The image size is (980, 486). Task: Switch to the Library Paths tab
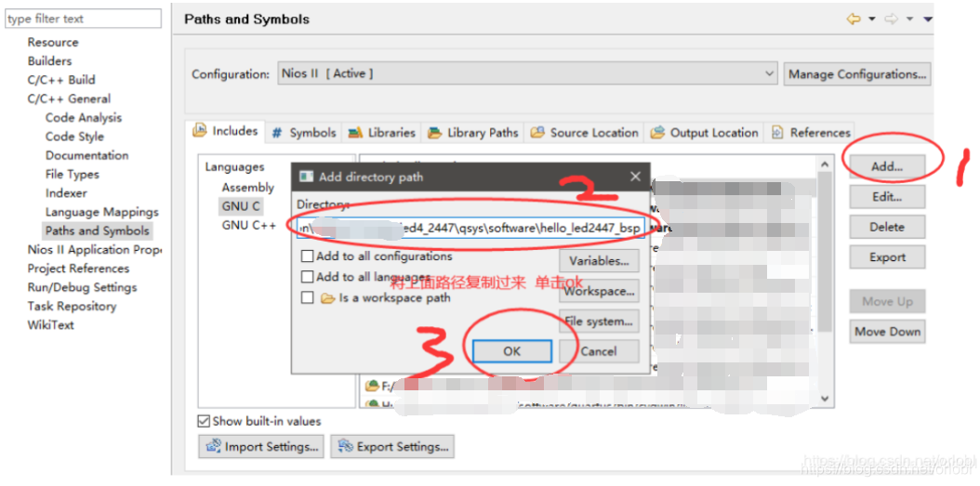click(x=473, y=133)
